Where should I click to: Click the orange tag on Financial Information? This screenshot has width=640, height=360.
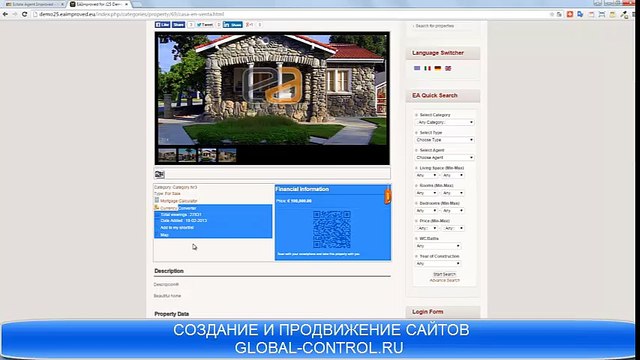(387, 196)
